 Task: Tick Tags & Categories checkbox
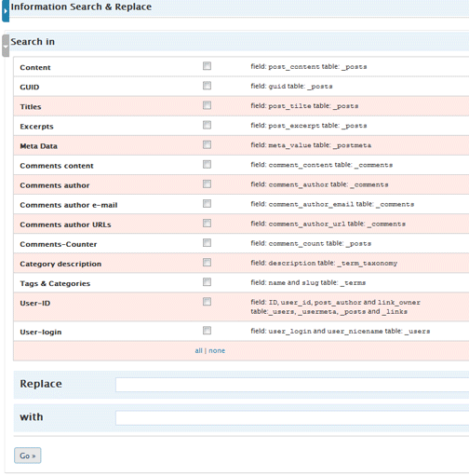[x=207, y=282]
